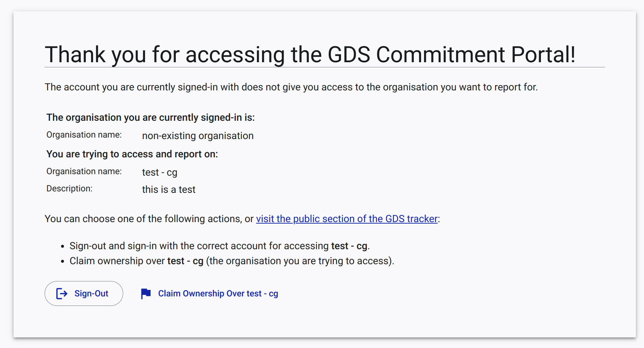Click the account access explanation paragraph
The height and width of the screenshot is (348, 644).
click(x=291, y=87)
